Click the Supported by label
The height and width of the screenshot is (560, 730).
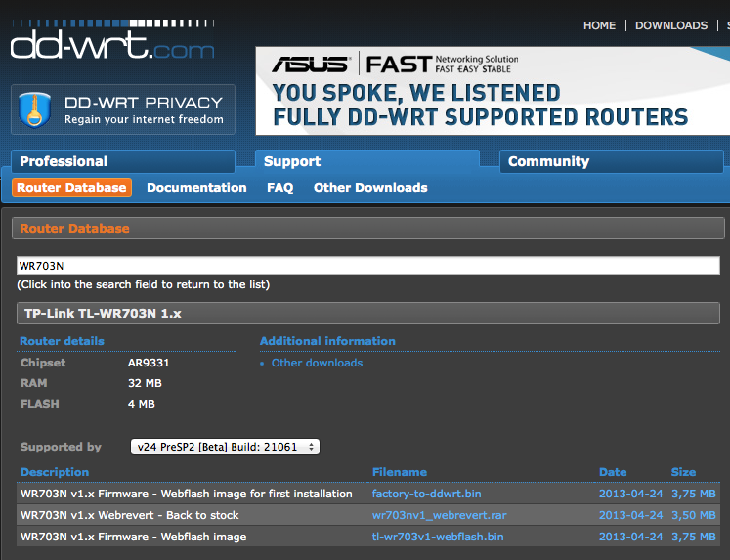pyautogui.click(x=61, y=447)
